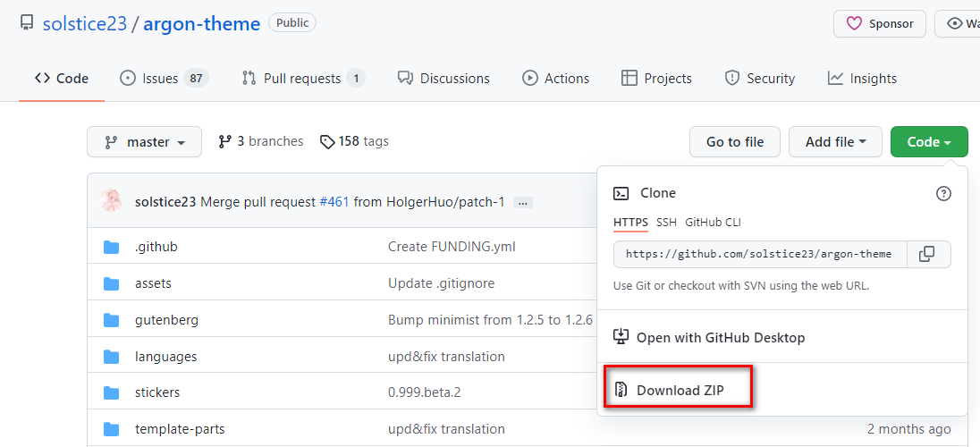Go to the Discussions tab
The height and width of the screenshot is (447, 980).
(x=444, y=78)
